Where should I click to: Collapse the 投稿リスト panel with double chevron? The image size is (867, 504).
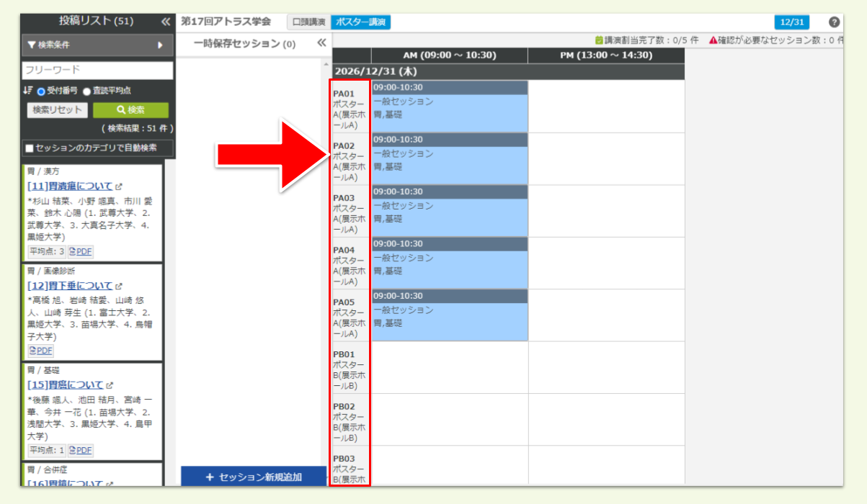click(x=165, y=21)
